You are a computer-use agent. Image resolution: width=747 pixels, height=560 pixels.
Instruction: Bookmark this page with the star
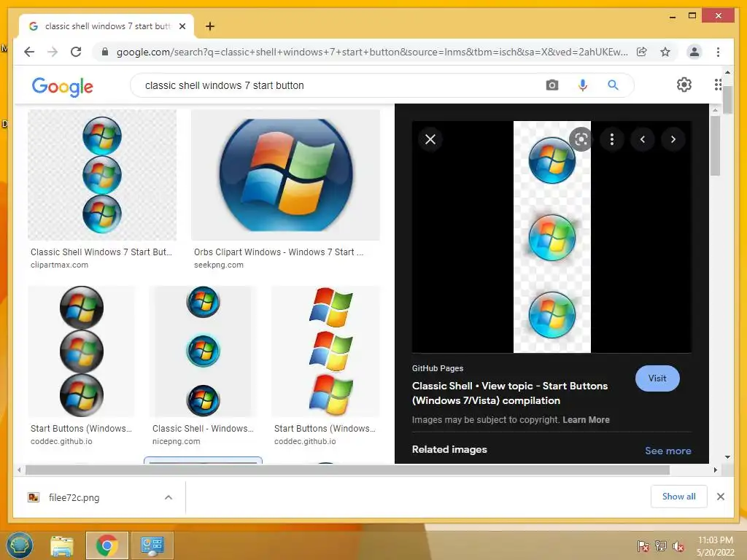(x=665, y=52)
